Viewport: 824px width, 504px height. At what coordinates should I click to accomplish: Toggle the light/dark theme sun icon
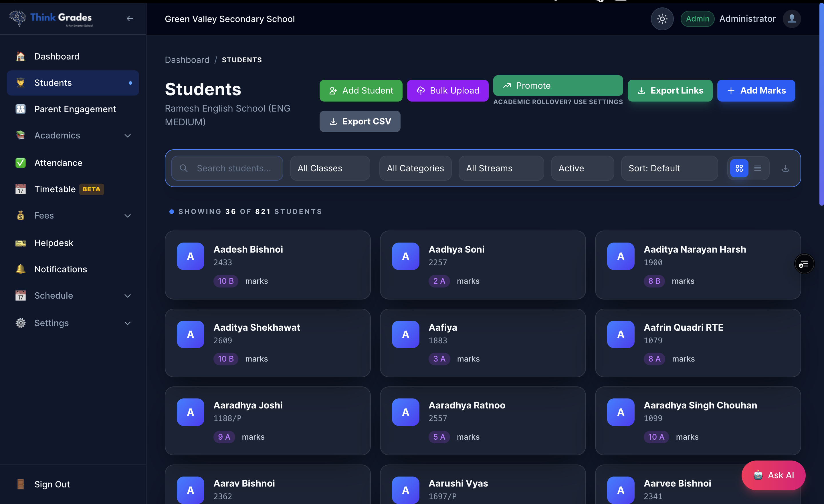click(662, 19)
